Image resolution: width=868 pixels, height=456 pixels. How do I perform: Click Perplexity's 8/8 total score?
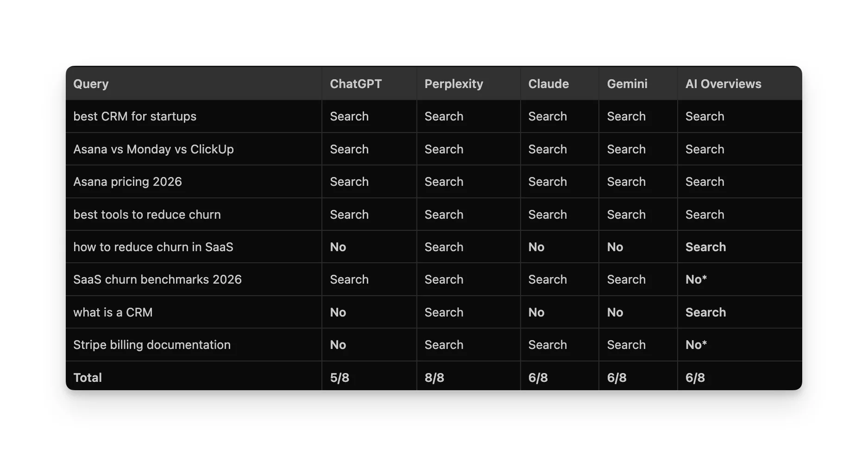434,377
